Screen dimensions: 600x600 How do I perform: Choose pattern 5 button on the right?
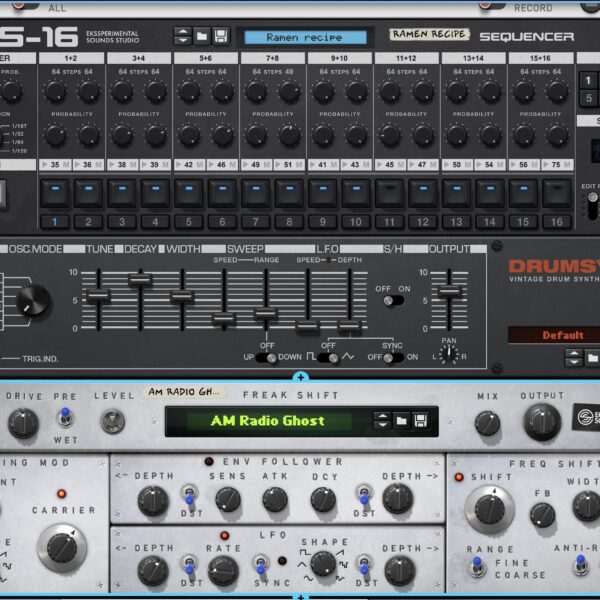click(588, 98)
